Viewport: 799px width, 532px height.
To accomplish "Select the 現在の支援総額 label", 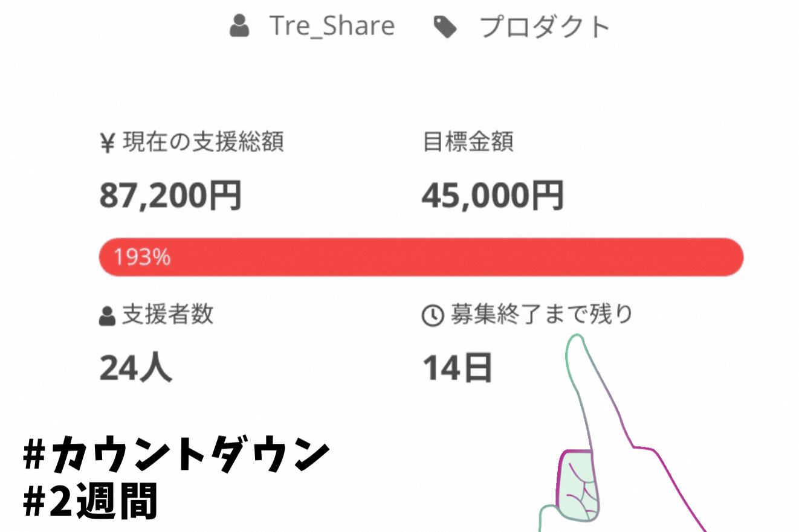I will (203, 143).
